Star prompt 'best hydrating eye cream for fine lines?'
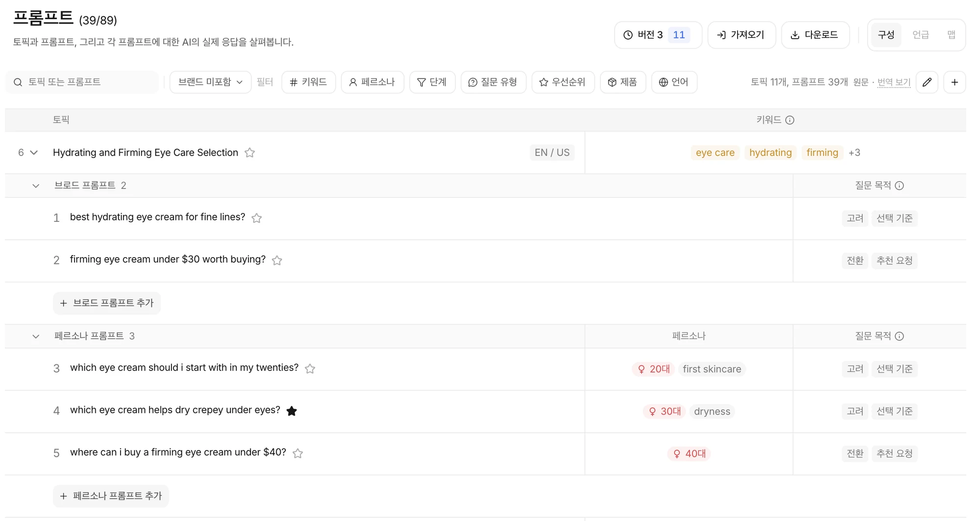 click(257, 218)
